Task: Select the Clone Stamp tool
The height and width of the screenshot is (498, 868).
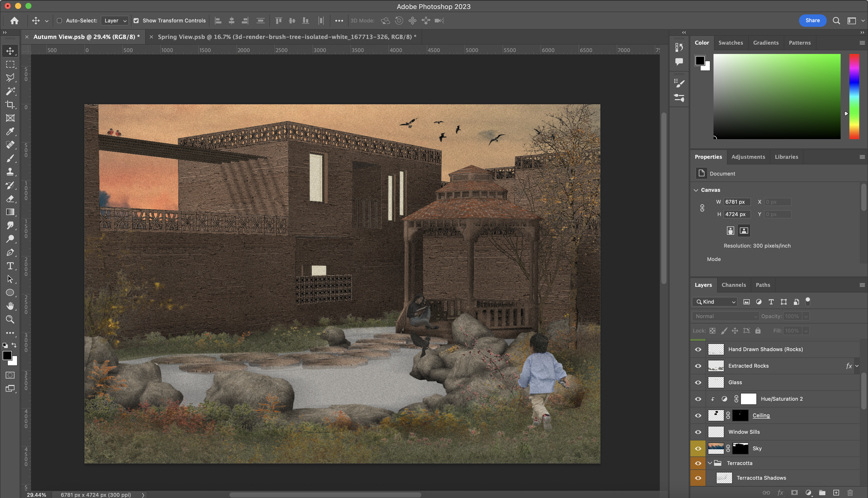Action: (10, 172)
